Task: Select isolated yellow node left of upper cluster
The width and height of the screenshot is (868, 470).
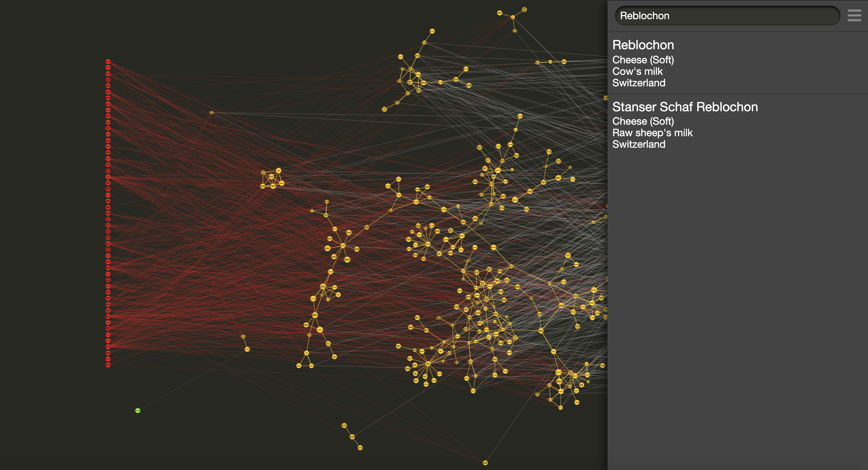Action: (211, 113)
